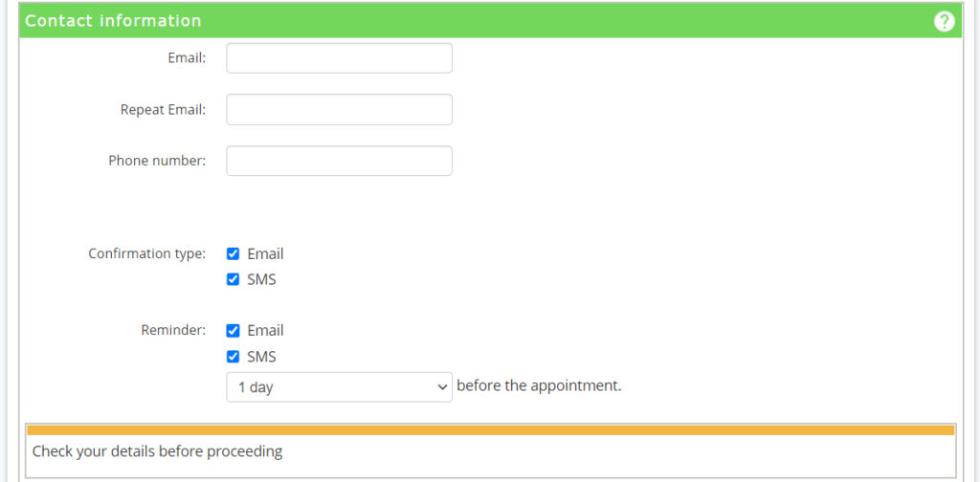Open the 1 day reminder dropdown

coord(339,387)
